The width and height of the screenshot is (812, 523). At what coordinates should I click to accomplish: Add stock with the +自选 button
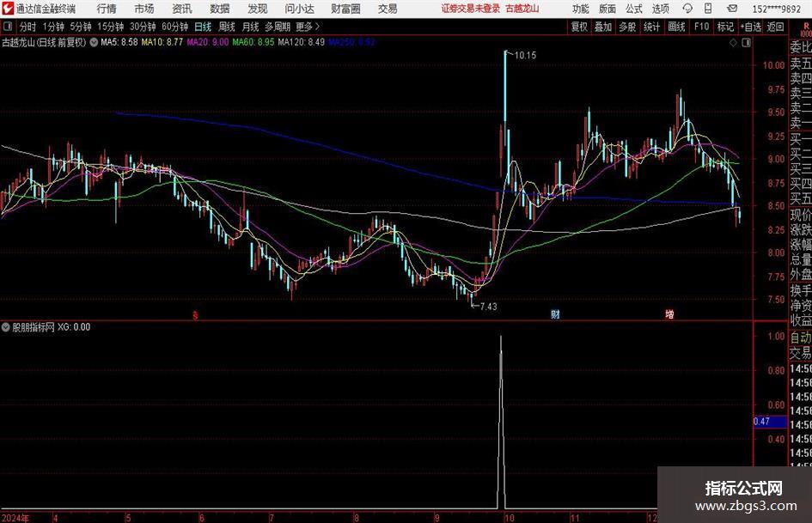click(x=751, y=27)
